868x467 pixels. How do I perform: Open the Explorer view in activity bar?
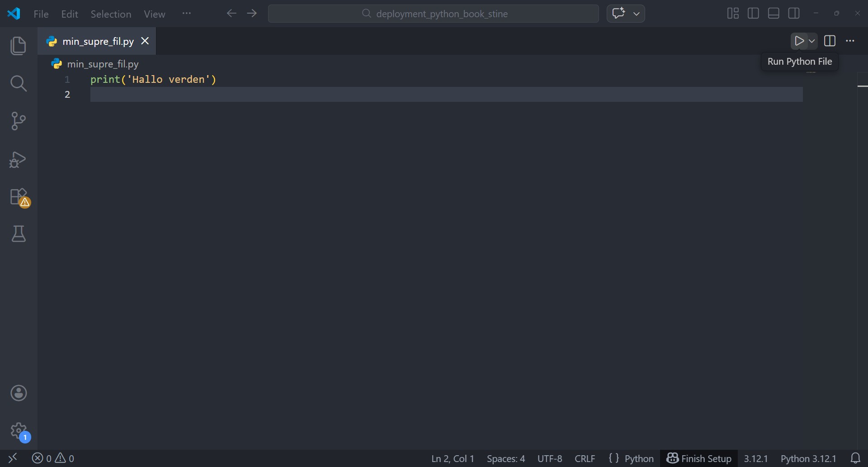coord(18,46)
